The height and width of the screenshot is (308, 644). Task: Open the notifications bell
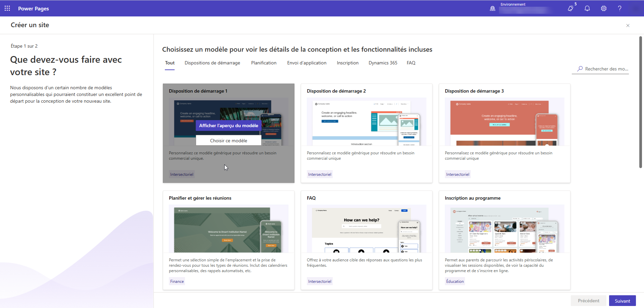(587, 8)
